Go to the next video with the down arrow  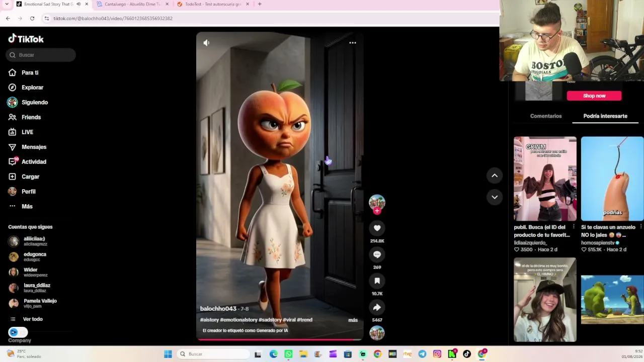[495, 197]
